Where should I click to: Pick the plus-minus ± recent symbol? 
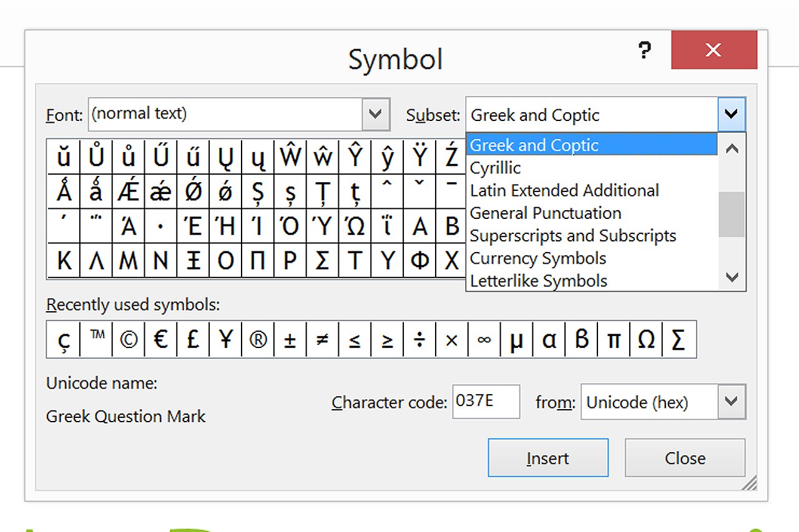pos(290,339)
